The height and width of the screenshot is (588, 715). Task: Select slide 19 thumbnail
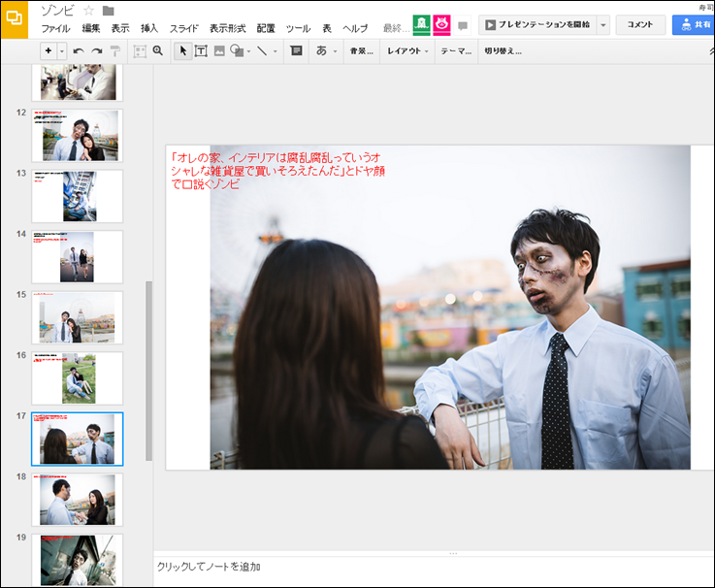tap(77, 560)
